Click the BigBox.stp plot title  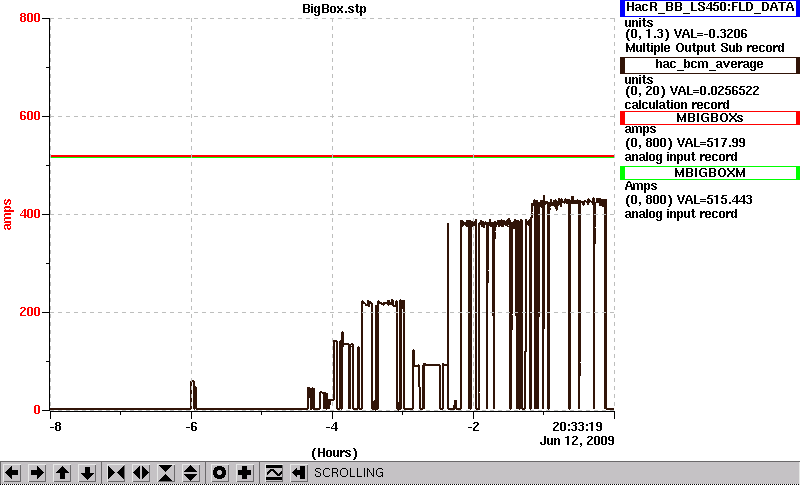[x=334, y=9]
